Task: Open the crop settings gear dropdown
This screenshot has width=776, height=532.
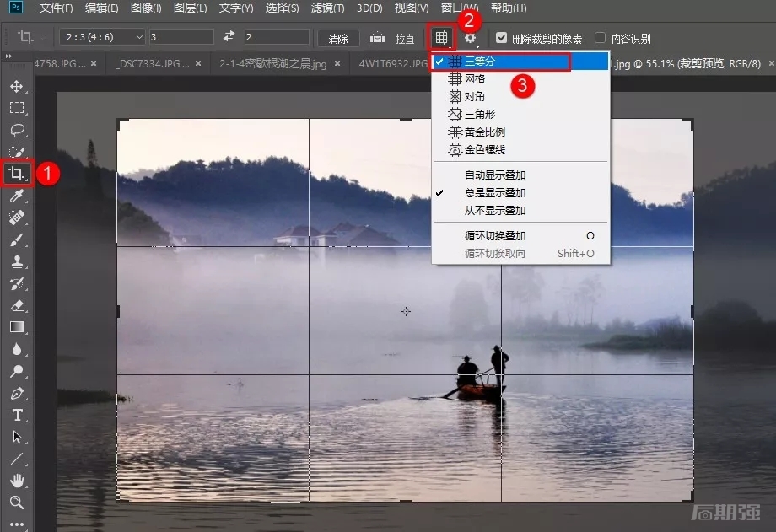Action: coord(471,38)
